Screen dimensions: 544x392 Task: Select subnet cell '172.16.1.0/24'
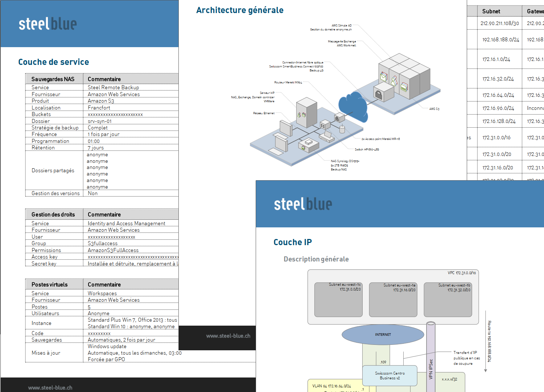[496, 59]
